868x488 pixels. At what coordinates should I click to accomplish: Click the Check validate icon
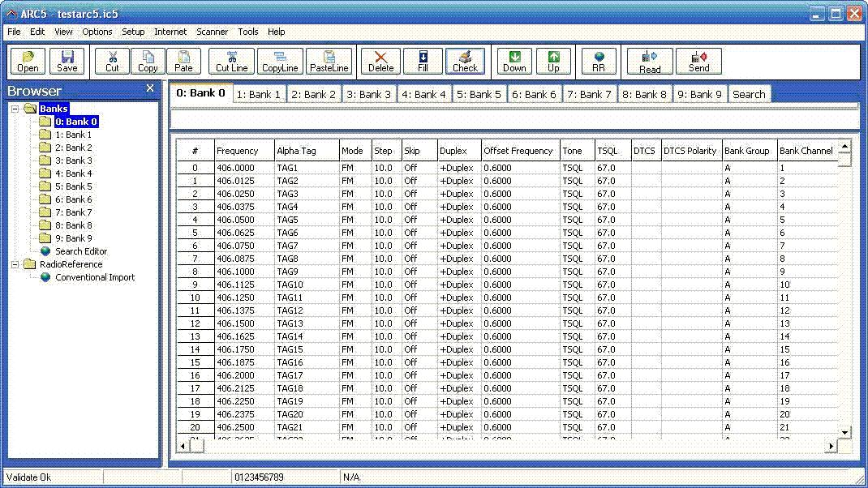(465, 61)
